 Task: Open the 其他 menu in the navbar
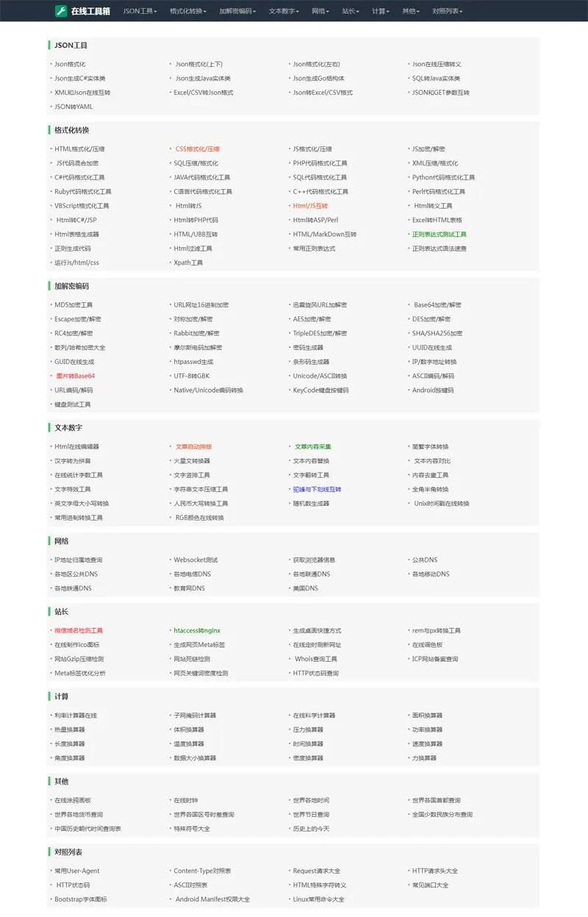pyautogui.click(x=412, y=11)
